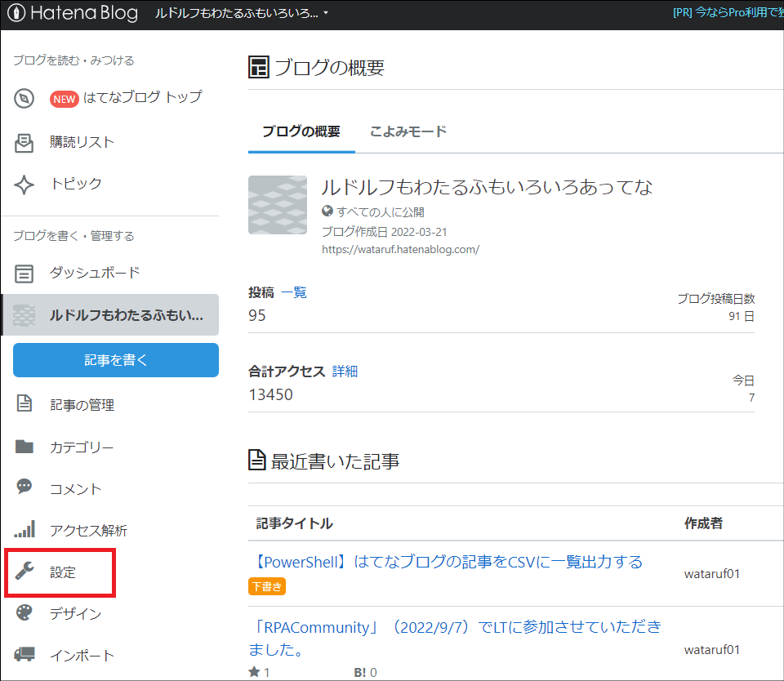
Task: Click the 下書き draft badge
Action: tap(267, 586)
